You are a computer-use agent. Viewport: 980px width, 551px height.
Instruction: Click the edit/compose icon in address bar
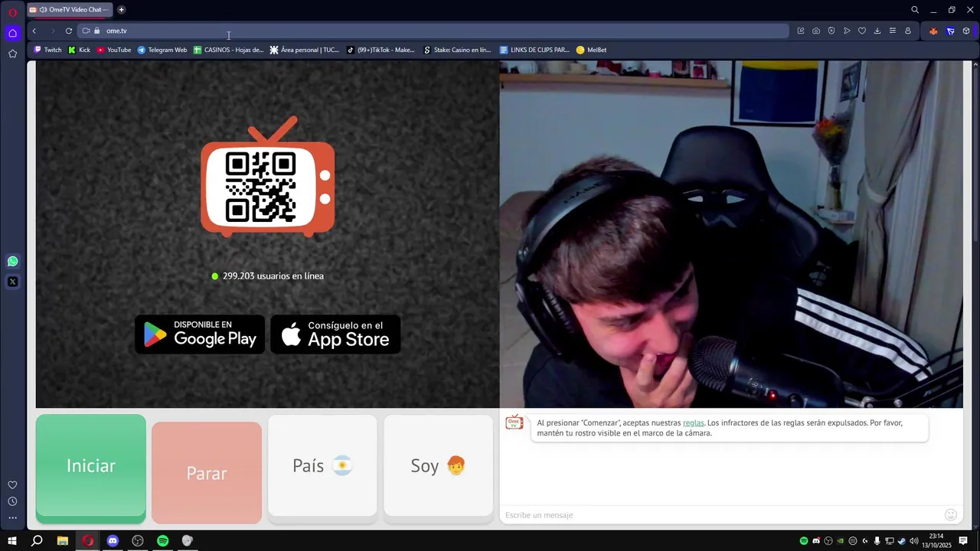(x=801, y=31)
